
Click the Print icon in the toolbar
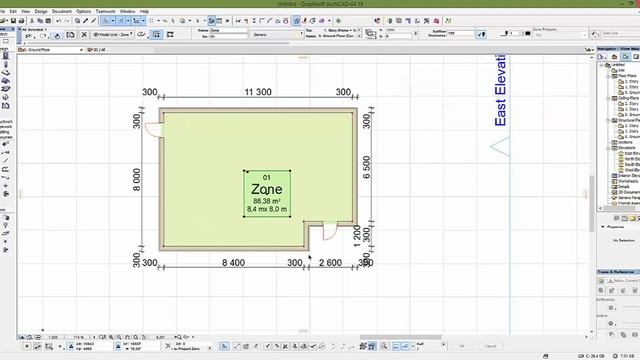[21, 21]
